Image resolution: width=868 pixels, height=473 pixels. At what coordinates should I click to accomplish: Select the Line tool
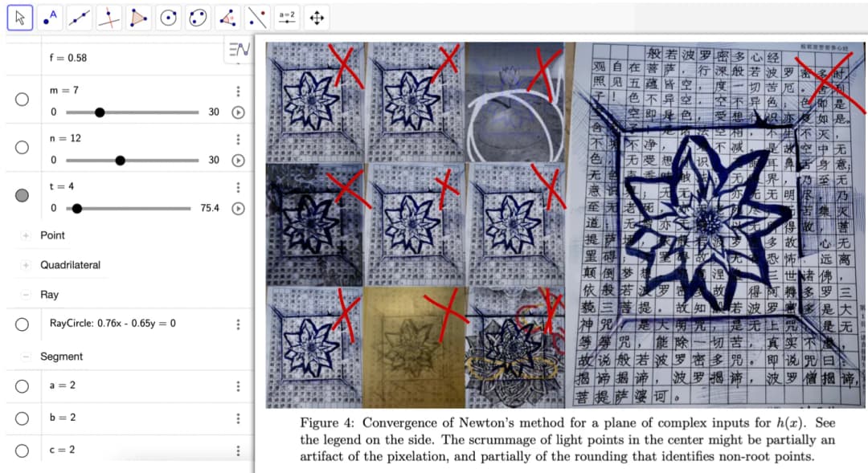pyautogui.click(x=79, y=18)
